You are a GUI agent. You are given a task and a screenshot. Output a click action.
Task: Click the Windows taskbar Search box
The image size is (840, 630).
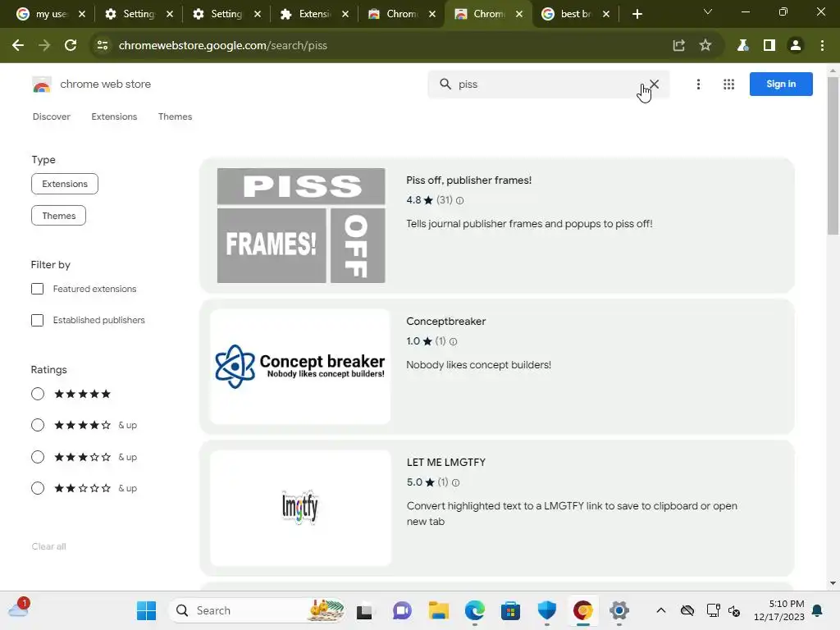pos(257,610)
